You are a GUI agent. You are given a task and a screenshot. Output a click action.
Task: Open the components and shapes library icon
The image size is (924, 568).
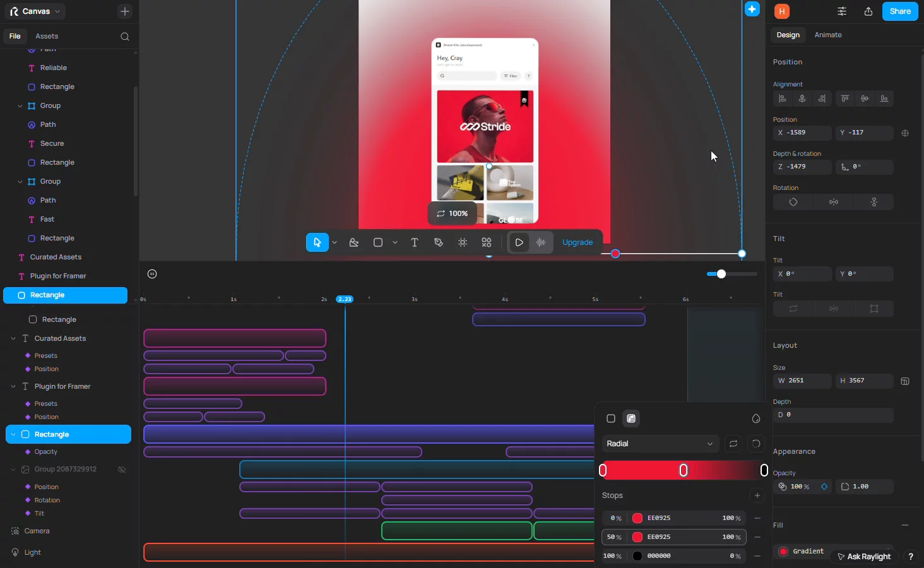pos(487,242)
